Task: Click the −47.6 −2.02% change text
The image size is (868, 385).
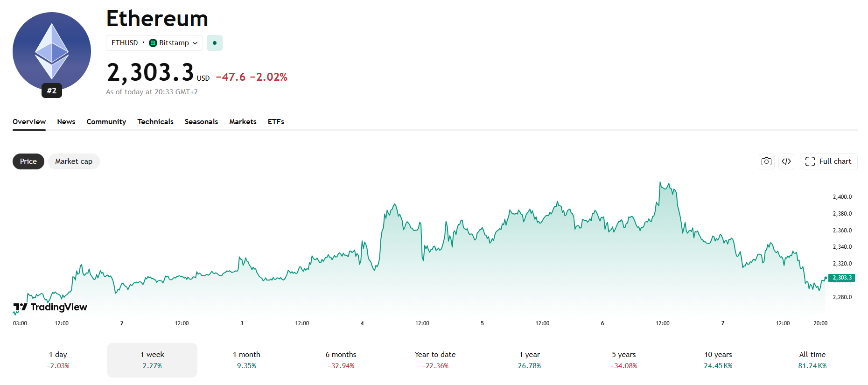Action: (252, 77)
